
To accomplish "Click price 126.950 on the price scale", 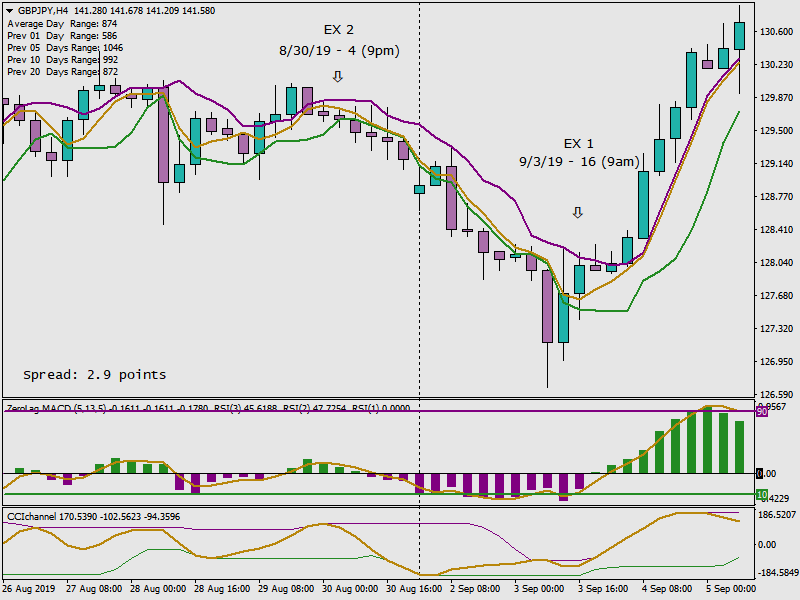I will point(777,362).
